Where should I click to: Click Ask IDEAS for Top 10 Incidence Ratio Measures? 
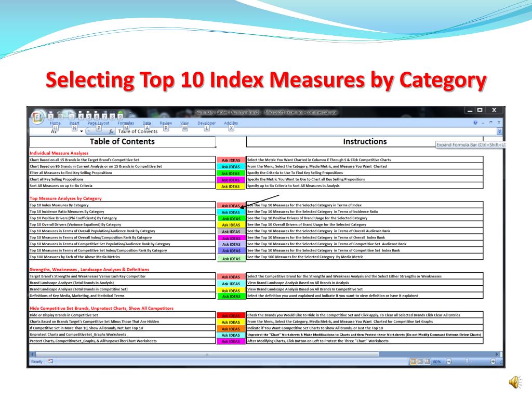(x=231, y=212)
